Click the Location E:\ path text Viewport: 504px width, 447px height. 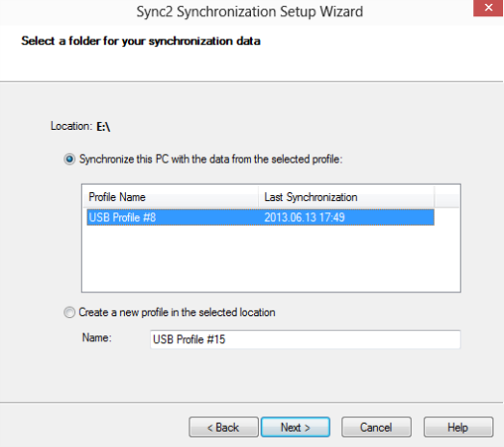(x=103, y=127)
